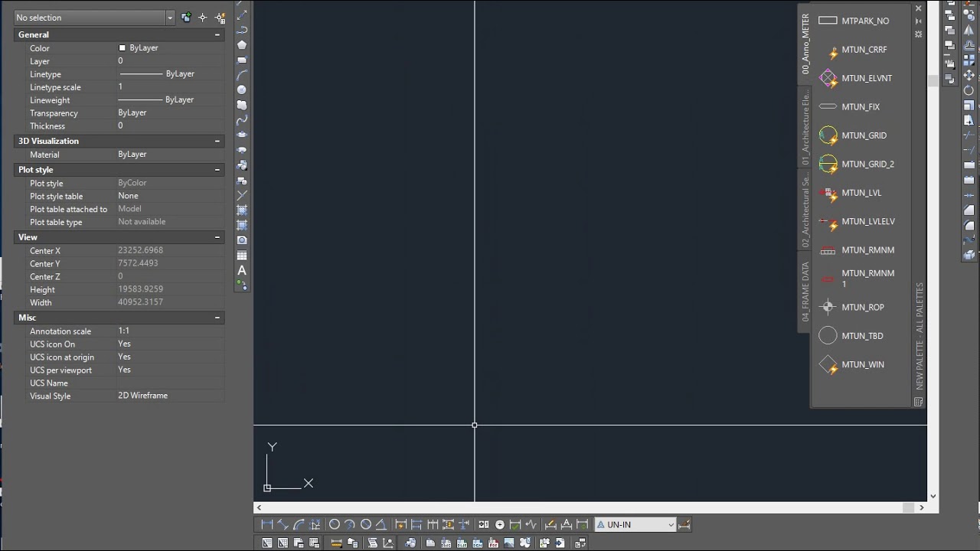Select the Arc Length dimension tool
Image resolution: width=980 pixels, height=551 pixels.
(299, 524)
